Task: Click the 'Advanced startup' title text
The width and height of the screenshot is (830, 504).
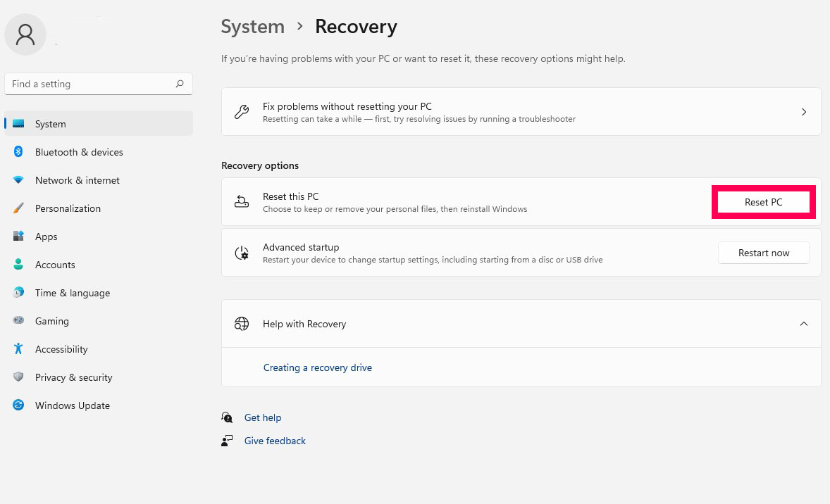Action: [301, 247]
